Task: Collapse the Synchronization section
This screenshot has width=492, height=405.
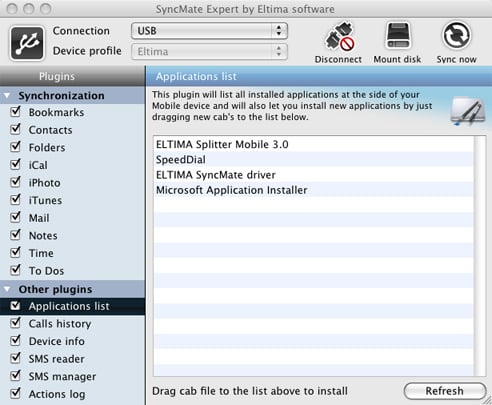Action: pyautogui.click(x=7, y=96)
